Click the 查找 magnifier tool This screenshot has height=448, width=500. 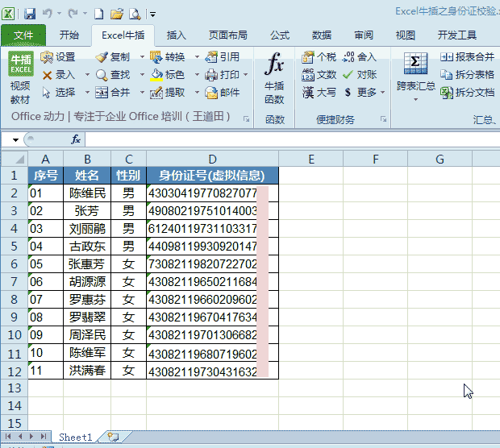pos(113,75)
